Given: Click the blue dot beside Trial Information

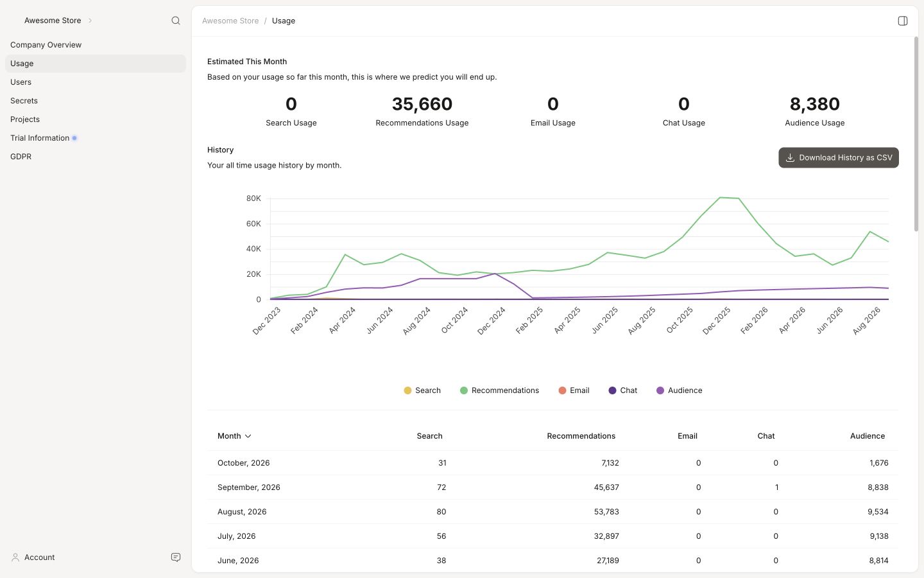Looking at the screenshot, I should (x=74, y=138).
